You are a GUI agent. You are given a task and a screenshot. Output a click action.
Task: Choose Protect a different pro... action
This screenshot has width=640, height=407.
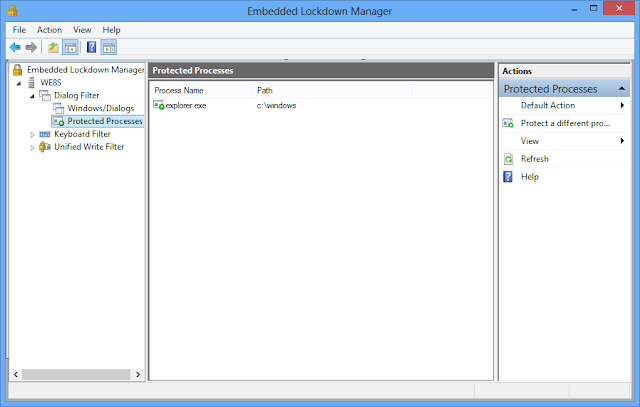[x=565, y=123]
